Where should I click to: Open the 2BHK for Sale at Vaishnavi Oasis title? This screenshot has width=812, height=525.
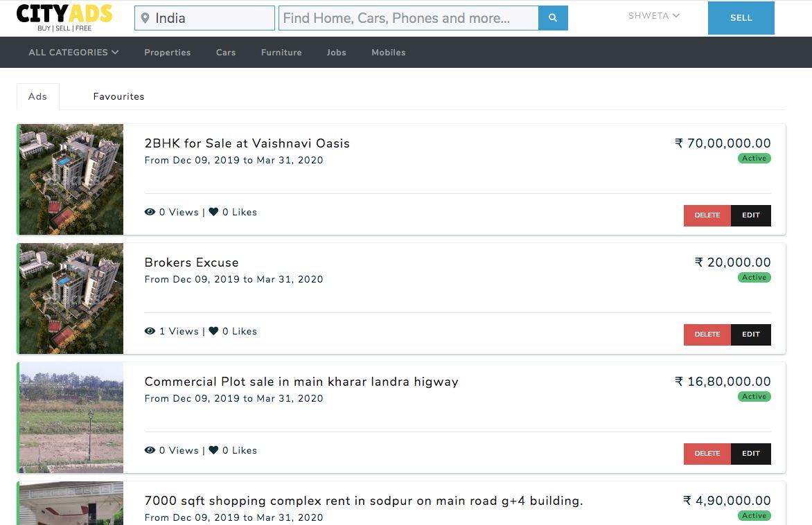coord(247,143)
